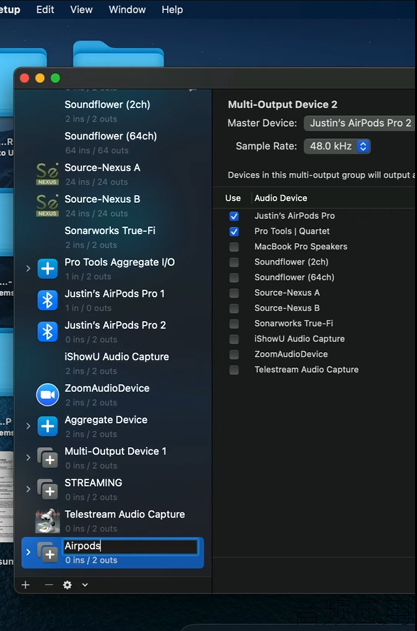Click Bluetooth icon for Justin's AirPods Pro 2
The image size is (417, 631).
point(47,332)
